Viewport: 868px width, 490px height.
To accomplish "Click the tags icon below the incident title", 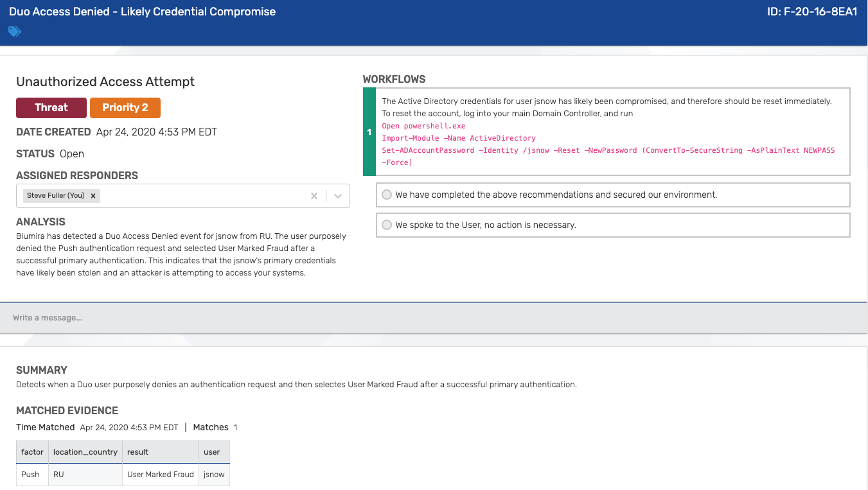I will [14, 30].
